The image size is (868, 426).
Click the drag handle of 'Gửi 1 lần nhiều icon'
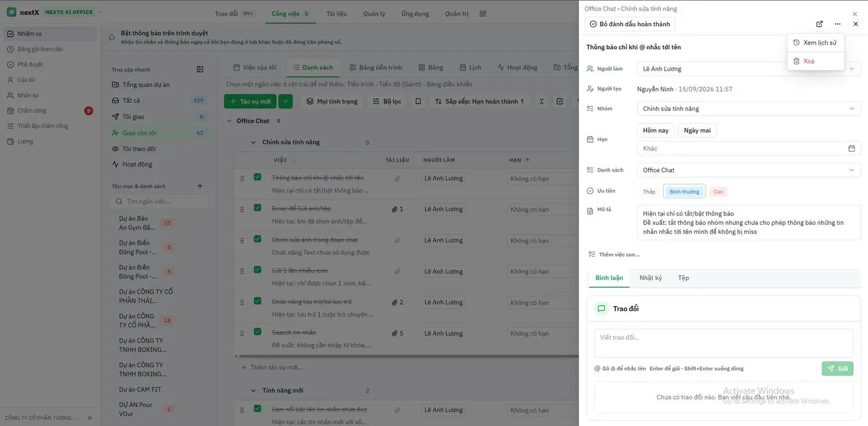click(242, 272)
